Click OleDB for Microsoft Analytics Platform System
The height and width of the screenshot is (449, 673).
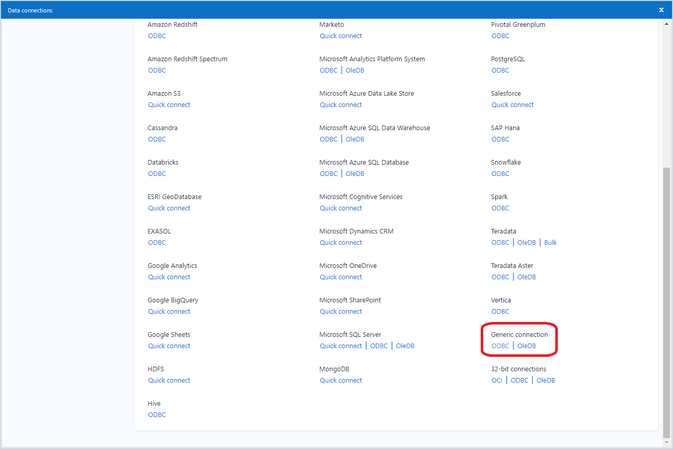(355, 70)
